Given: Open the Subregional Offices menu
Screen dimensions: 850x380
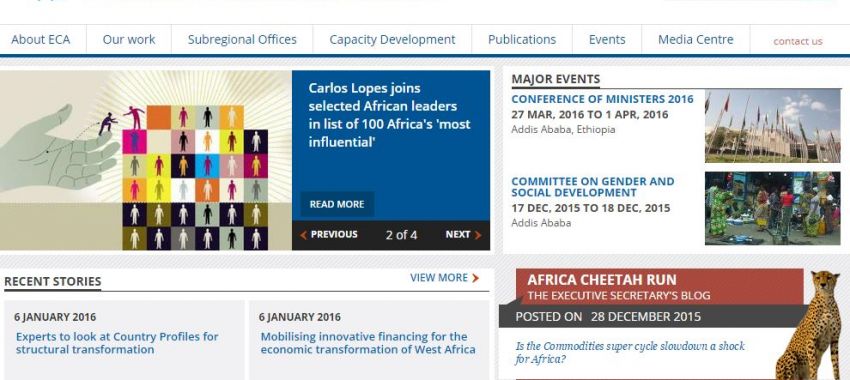Looking at the screenshot, I should click(242, 40).
